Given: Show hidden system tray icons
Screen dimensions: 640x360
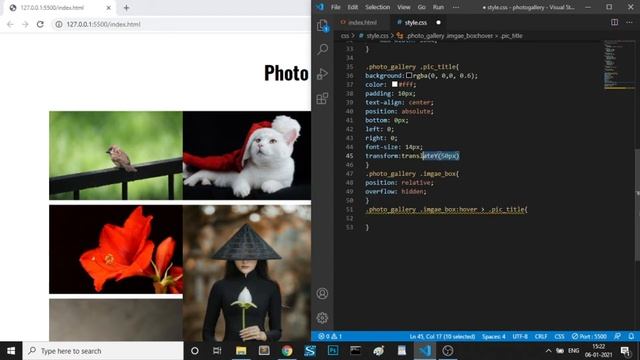Looking at the screenshot, I should click(x=548, y=351).
